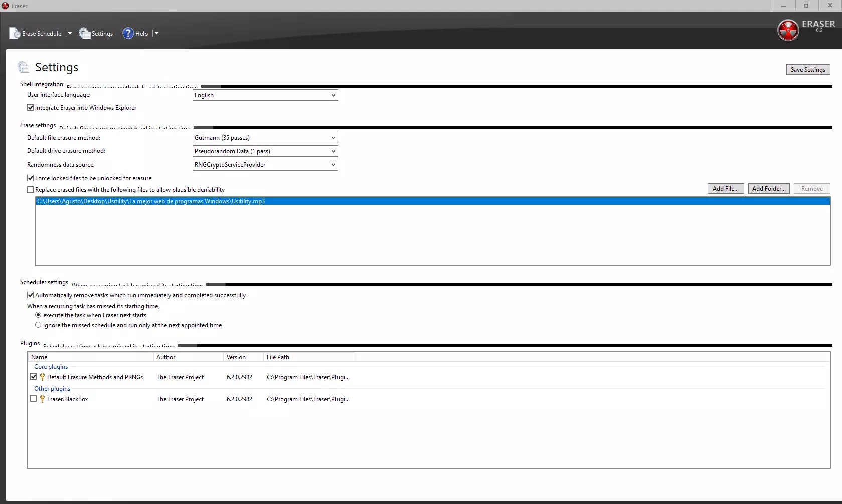Toggle Integrate Eraser into Windows Explorer
The width and height of the screenshot is (842, 504).
coord(31,108)
